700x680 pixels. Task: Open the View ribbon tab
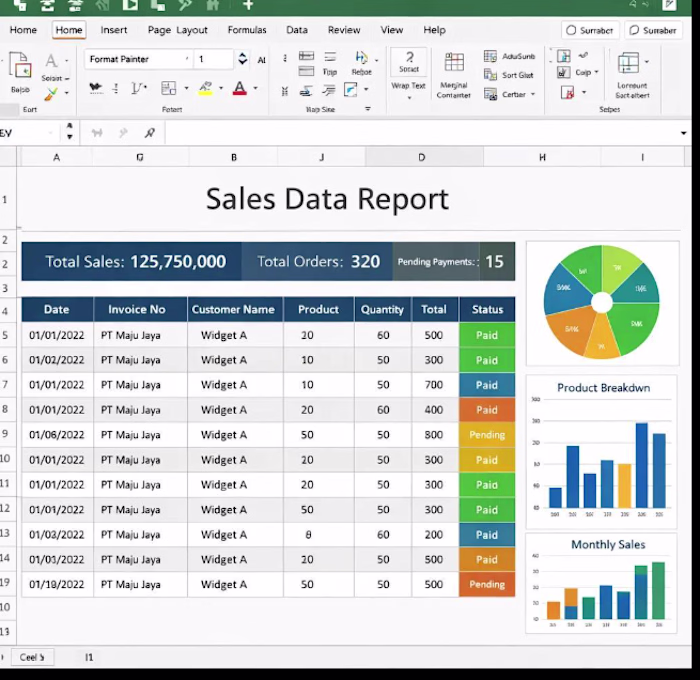(392, 30)
